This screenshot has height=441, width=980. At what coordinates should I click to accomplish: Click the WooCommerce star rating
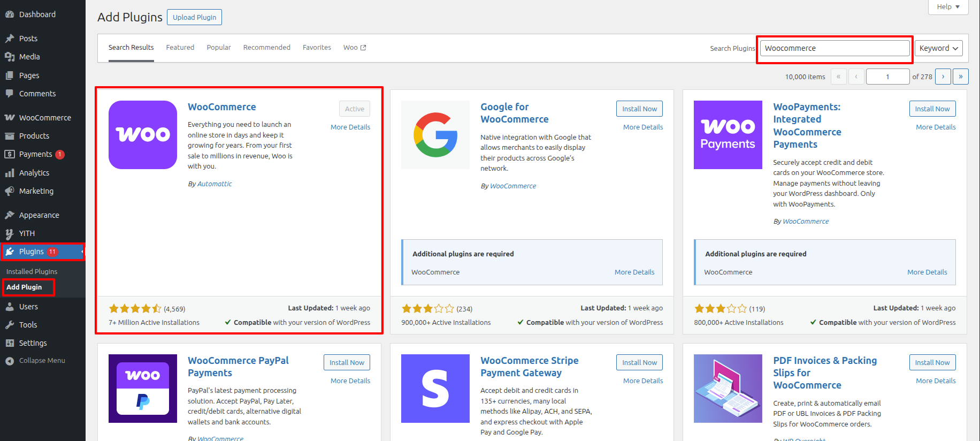(135, 309)
